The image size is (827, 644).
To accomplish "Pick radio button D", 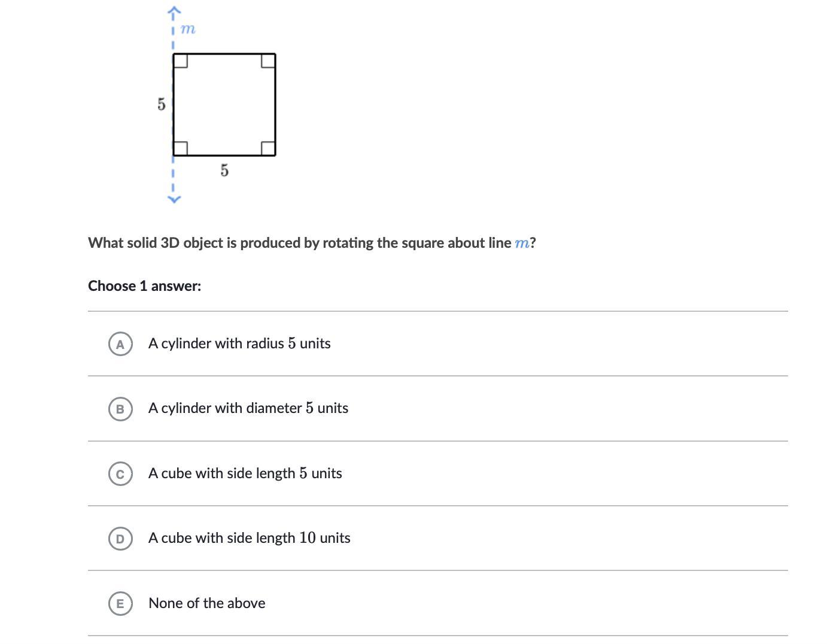I will [x=120, y=539].
